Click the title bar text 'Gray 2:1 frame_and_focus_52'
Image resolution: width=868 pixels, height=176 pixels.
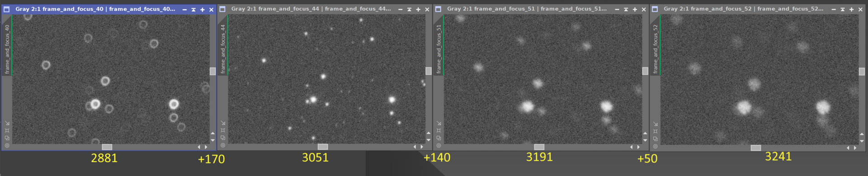click(x=708, y=9)
